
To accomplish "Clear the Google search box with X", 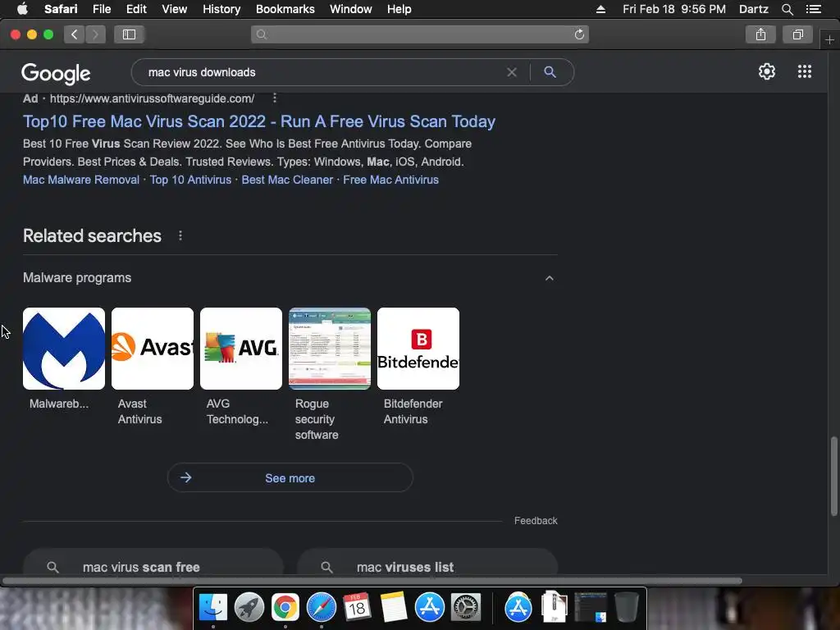I will coord(512,72).
